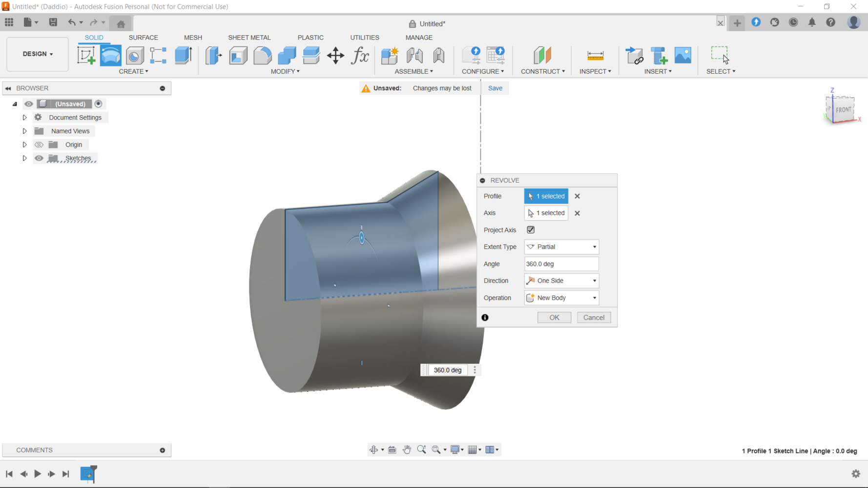Viewport: 868px width, 488px height.
Task: Open the Data Panel grid icon
Action: point(9,22)
